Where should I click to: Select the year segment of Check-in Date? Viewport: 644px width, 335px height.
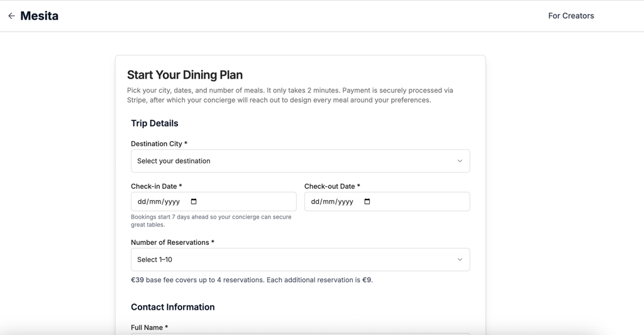(171, 202)
